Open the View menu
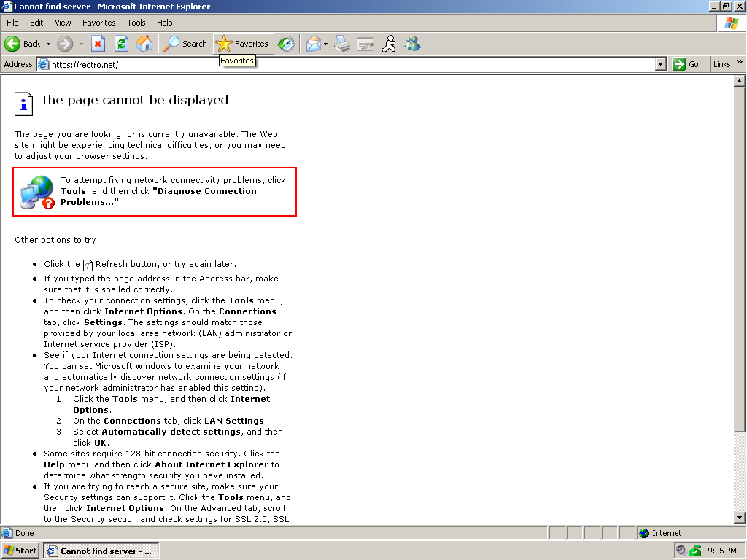The image size is (747, 560). coord(63,23)
